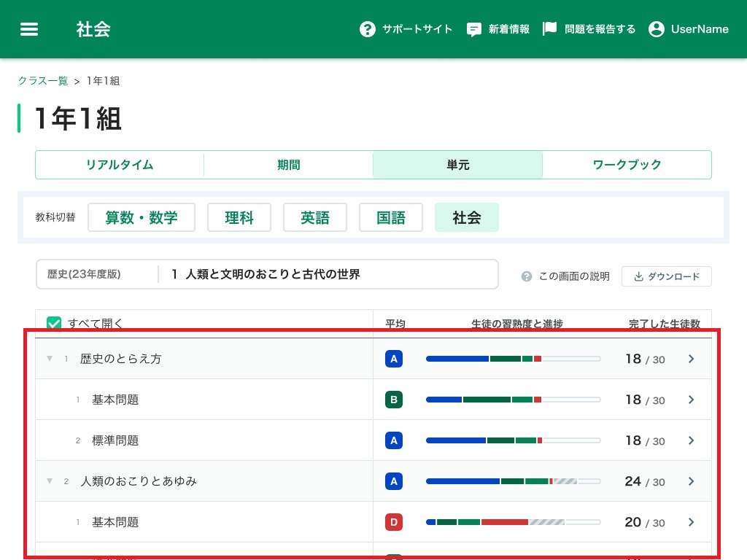Switch to the リアルタイム tab
The image size is (747, 560).
[120, 165]
